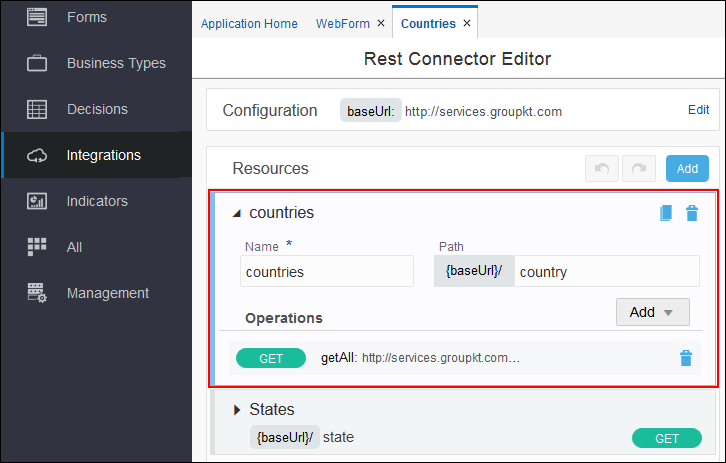Click the Indicators chart icon

[x=37, y=201]
